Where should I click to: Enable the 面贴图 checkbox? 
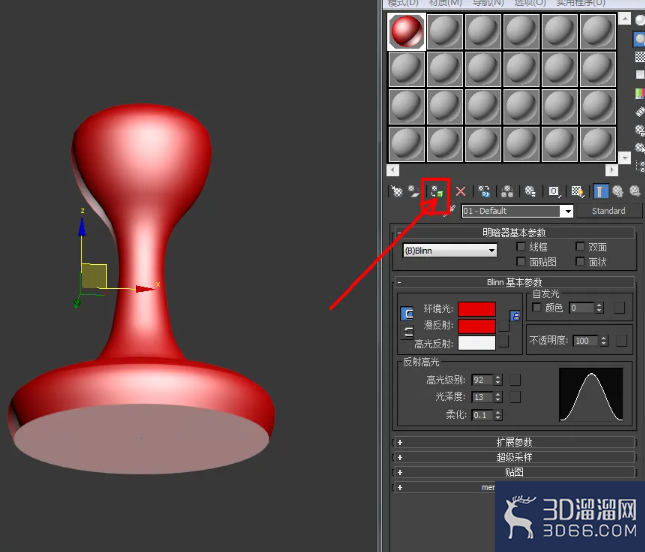521,261
